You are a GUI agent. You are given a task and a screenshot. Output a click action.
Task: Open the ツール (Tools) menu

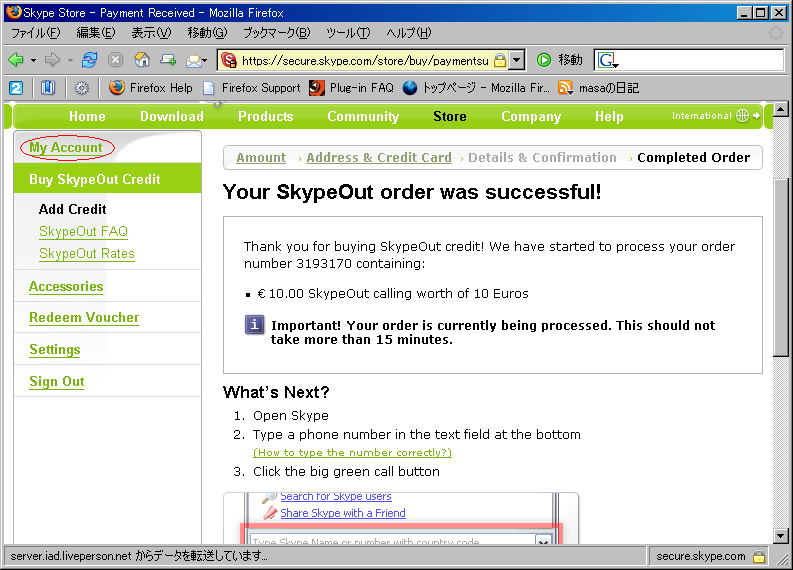pyautogui.click(x=347, y=33)
